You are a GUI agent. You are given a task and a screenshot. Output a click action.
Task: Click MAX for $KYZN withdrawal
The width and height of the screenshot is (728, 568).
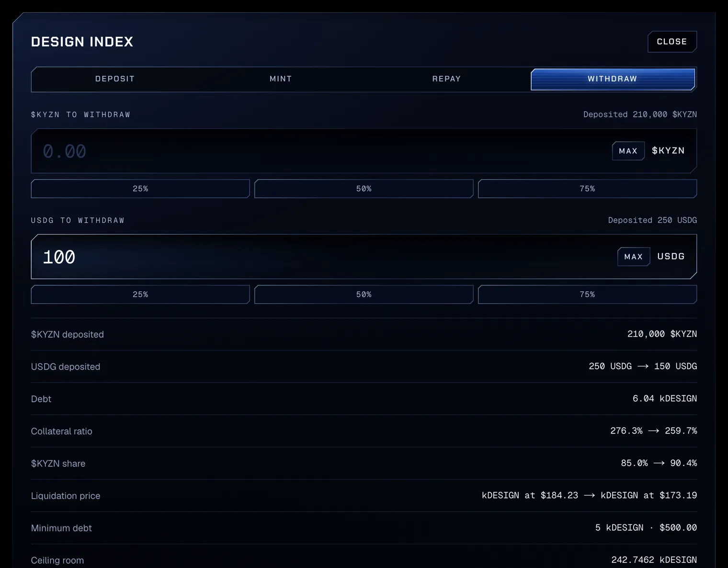coord(628,151)
